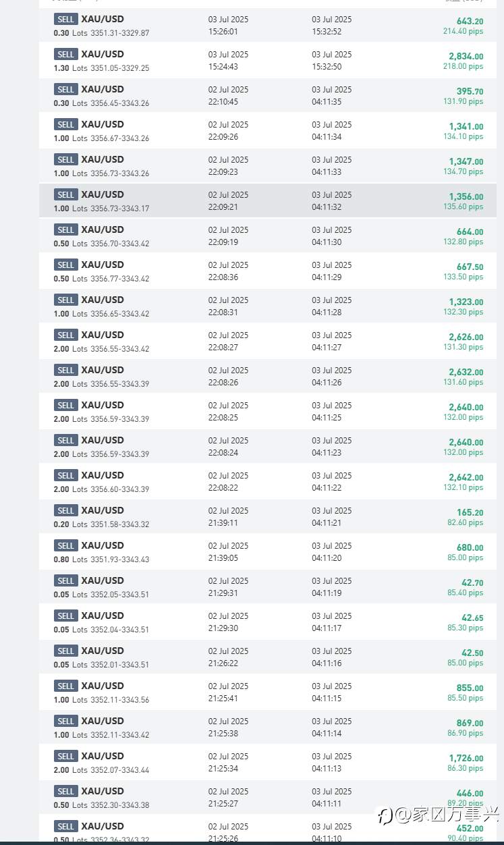
Task: Click 2,642.00 profit value
Action: click(466, 477)
